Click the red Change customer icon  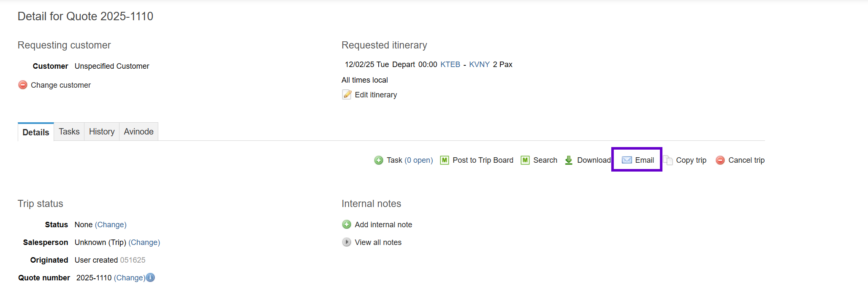point(23,85)
